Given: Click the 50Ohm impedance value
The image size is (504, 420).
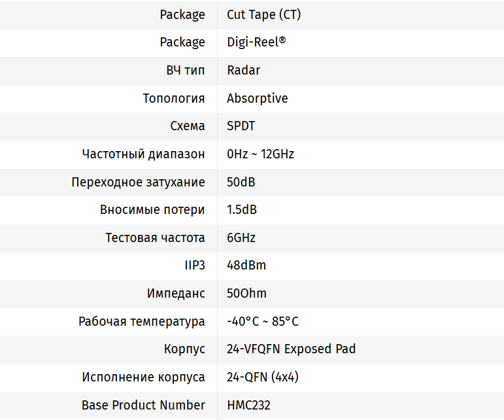Looking at the screenshot, I should click(x=246, y=294).
